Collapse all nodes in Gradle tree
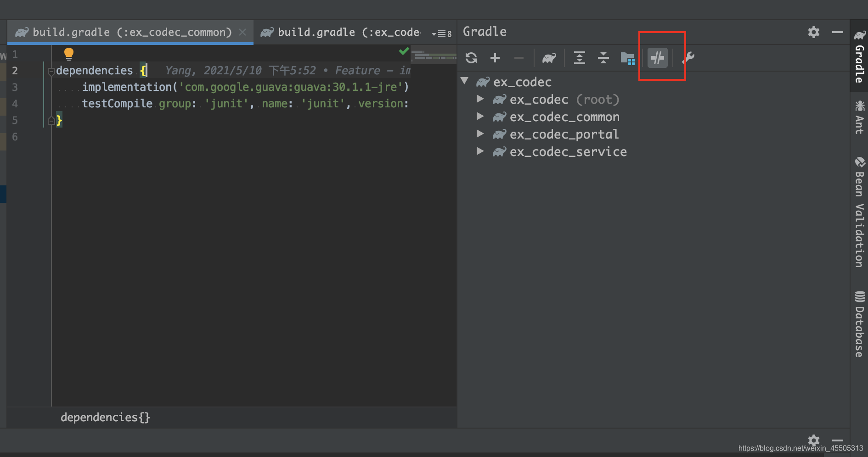868x457 pixels. [603, 58]
